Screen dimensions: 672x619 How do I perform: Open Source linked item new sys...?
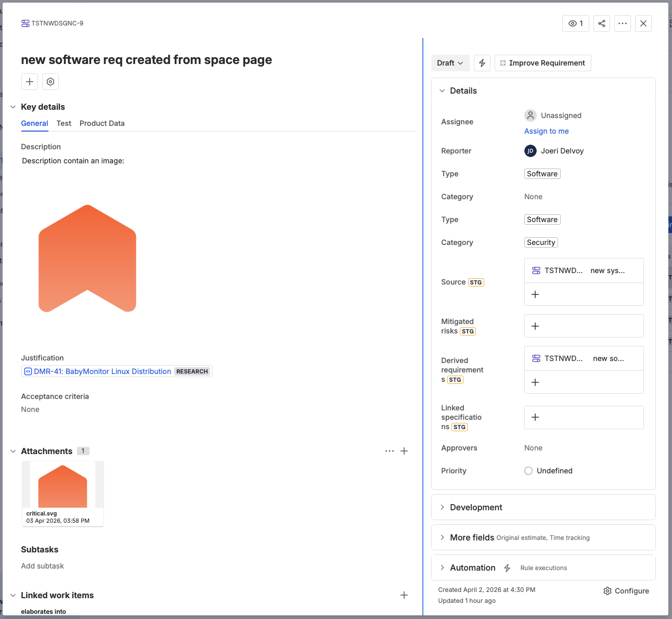tap(584, 270)
